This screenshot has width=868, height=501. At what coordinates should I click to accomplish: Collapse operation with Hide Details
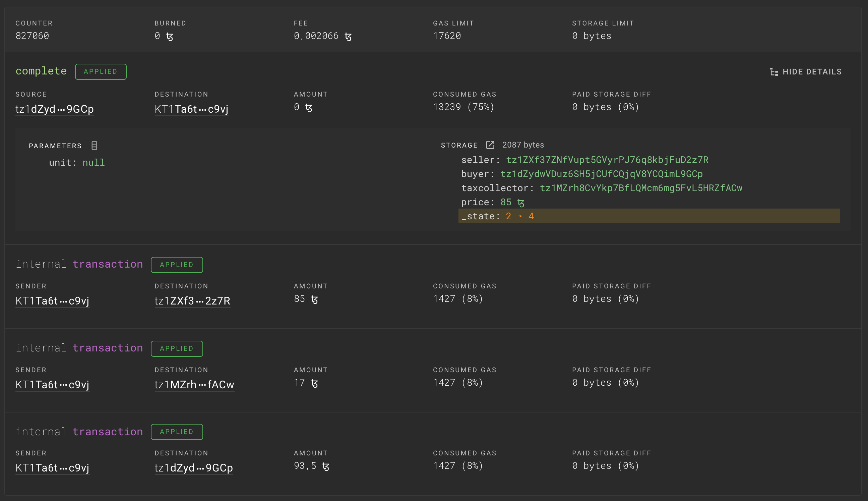[x=805, y=71]
